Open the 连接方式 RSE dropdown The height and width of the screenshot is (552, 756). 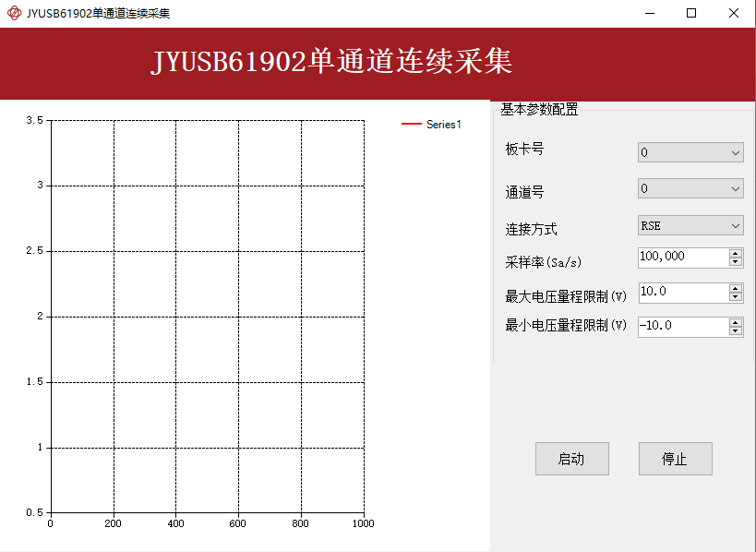point(690,226)
